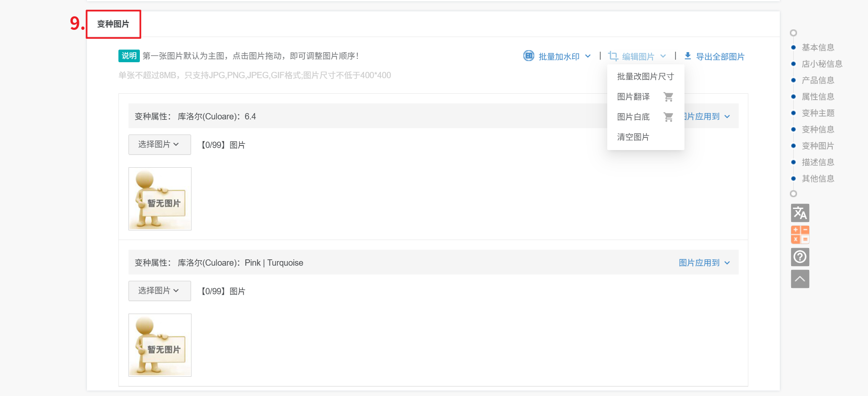
Task: Open 选择图片 dropdown for Pink | Turquoise
Action: click(x=159, y=291)
